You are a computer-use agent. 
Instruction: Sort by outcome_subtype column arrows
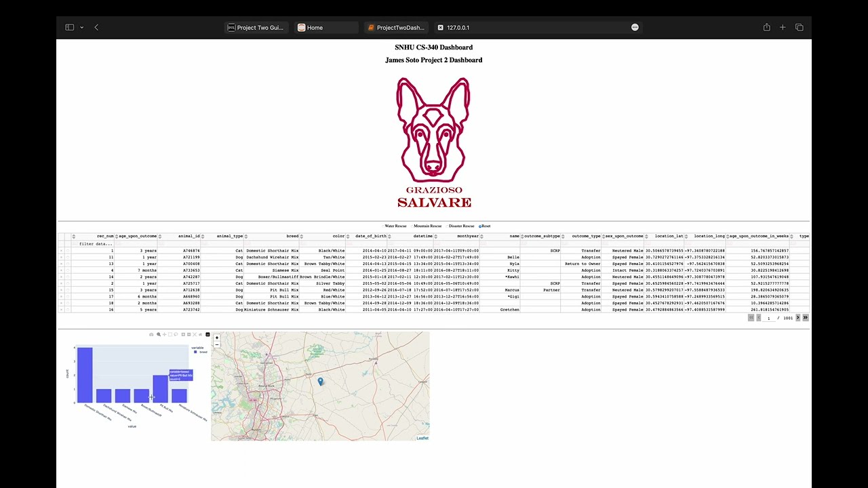[523, 237]
